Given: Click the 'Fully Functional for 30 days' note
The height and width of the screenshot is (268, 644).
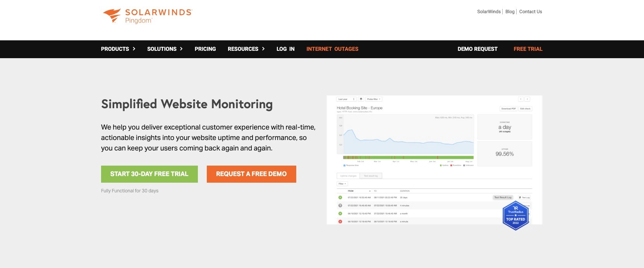Looking at the screenshot, I should click(130, 191).
